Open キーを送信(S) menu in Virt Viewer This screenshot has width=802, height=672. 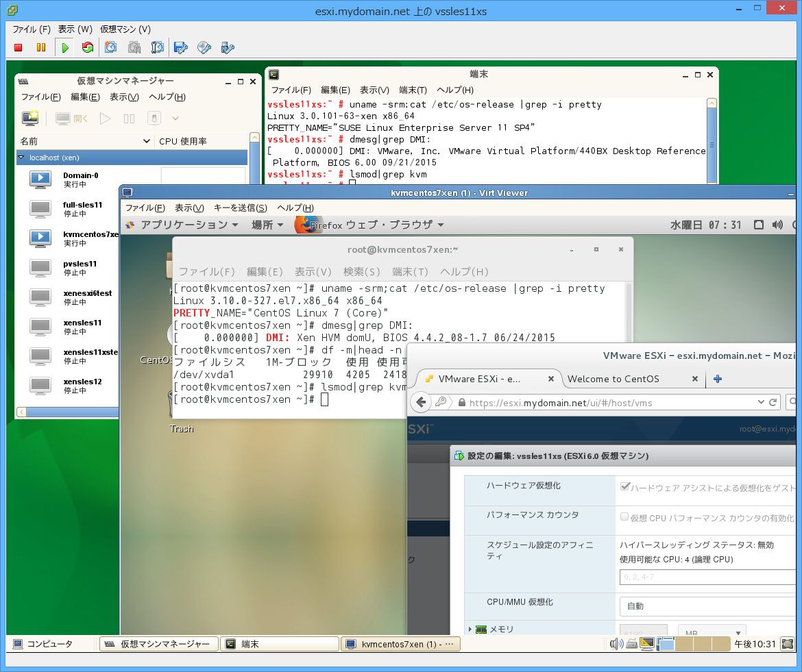(241, 208)
